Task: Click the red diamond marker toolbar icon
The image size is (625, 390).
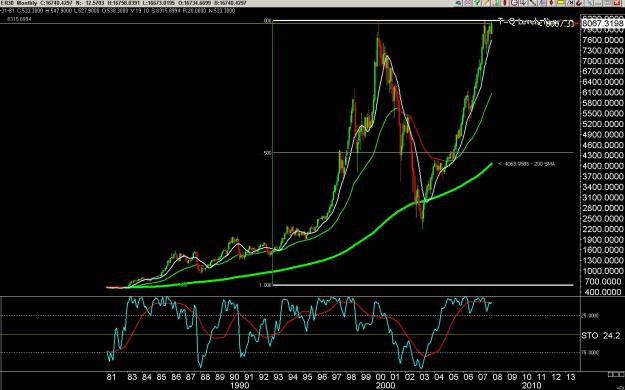Action: (552, 3)
